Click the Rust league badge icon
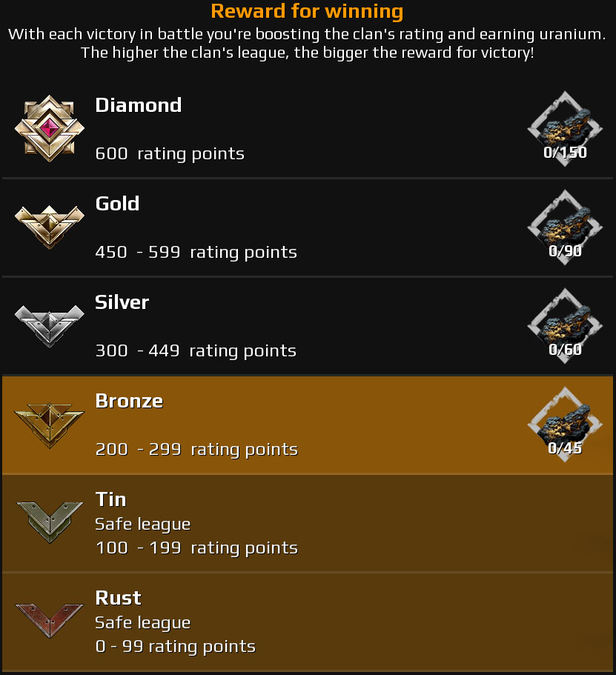The height and width of the screenshot is (675, 616). (50, 620)
